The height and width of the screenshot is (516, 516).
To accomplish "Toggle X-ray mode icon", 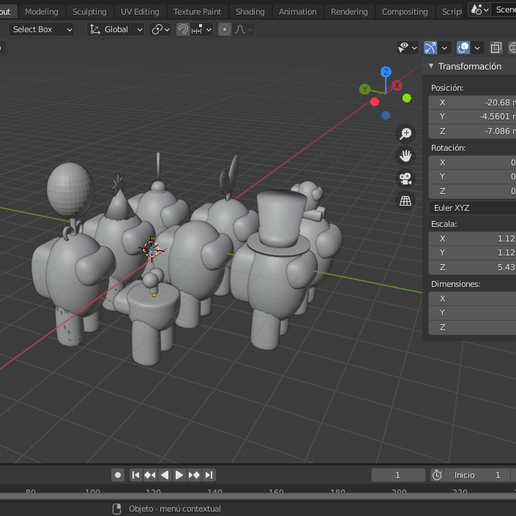I will click(x=496, y=48).
